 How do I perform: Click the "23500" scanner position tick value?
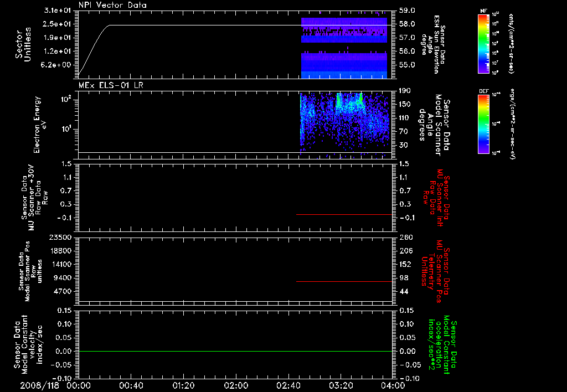pos(60,238)
